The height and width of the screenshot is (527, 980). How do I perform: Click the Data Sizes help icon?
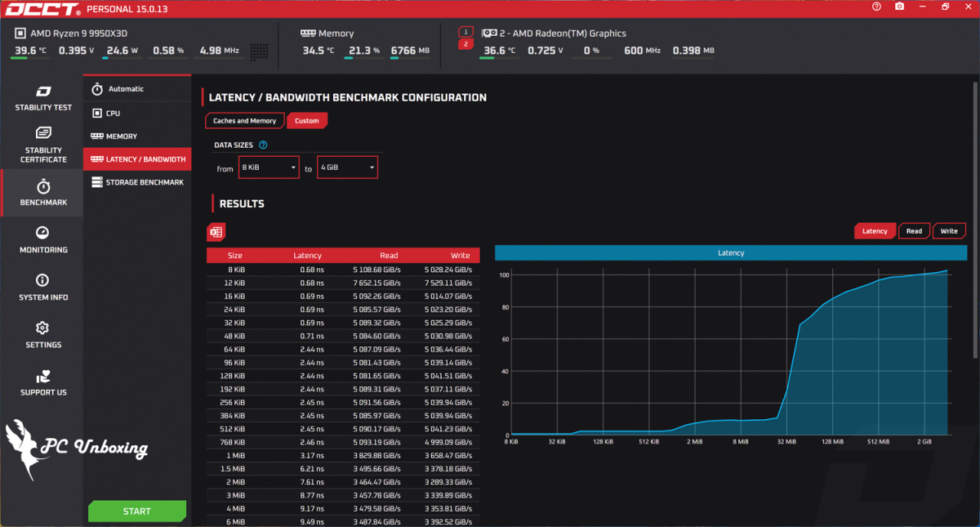coord(263,145)
